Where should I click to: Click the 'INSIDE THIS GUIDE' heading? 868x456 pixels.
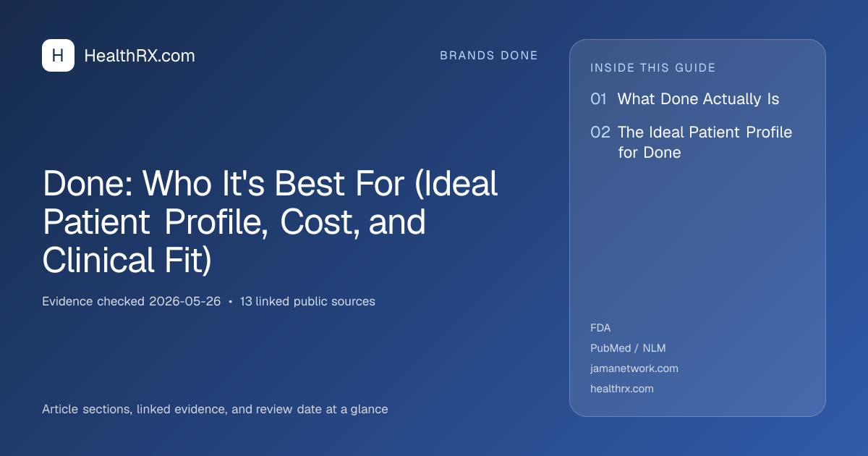[653, 68]
